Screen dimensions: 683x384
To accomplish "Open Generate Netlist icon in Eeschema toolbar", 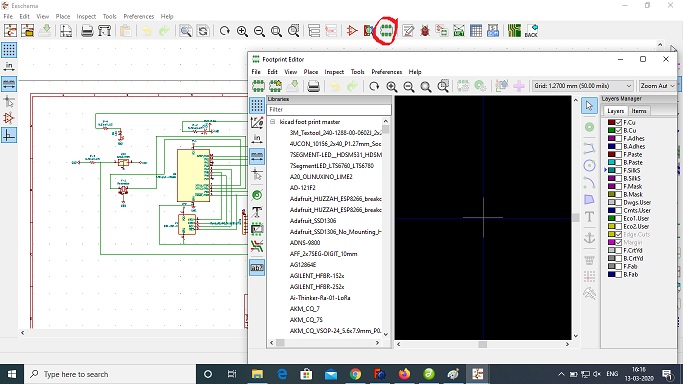I will click(x=459, y=30).
